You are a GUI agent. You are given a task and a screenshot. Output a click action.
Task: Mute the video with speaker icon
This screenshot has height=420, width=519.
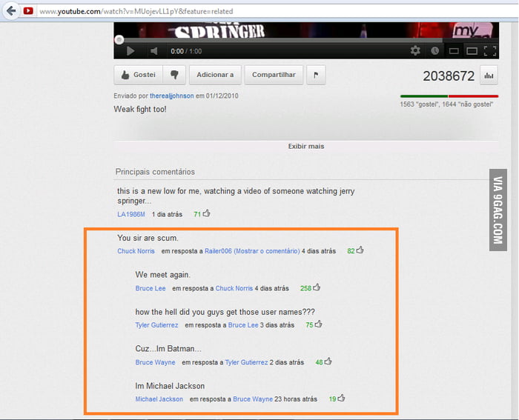(153, 51)
